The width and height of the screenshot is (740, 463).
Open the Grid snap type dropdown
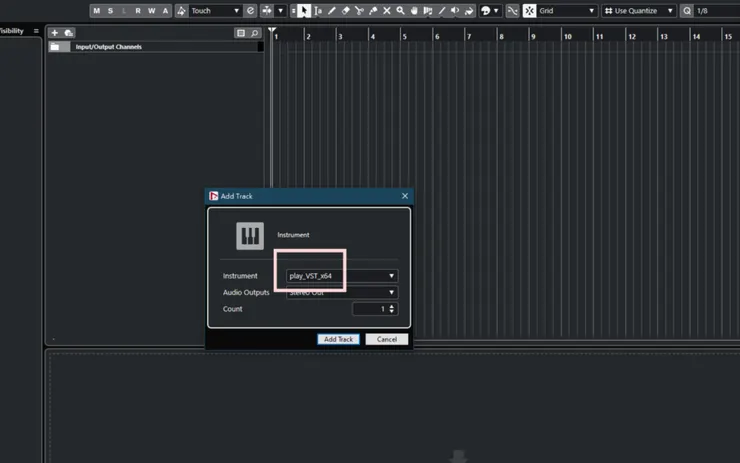pos(567,10)
